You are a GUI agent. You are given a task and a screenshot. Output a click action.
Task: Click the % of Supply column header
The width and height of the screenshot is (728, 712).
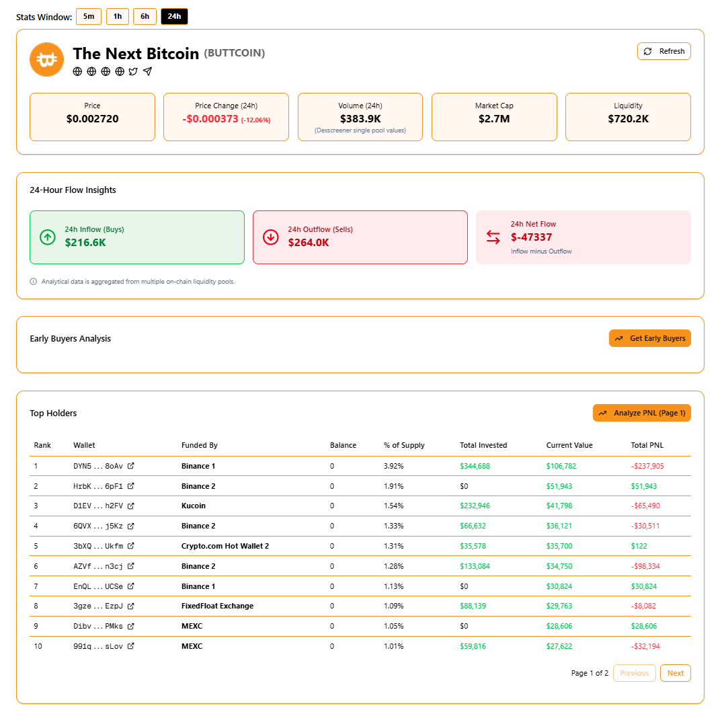click(404, 445)
